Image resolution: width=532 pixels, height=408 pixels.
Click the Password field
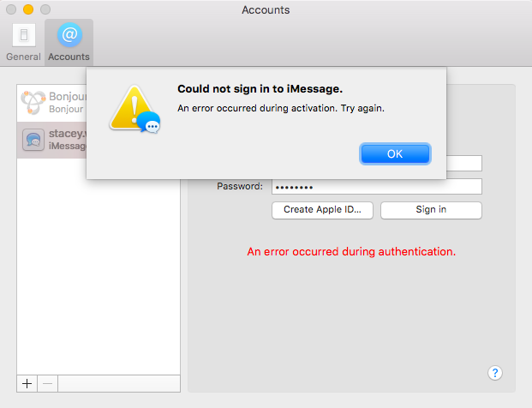coord(377,187)
